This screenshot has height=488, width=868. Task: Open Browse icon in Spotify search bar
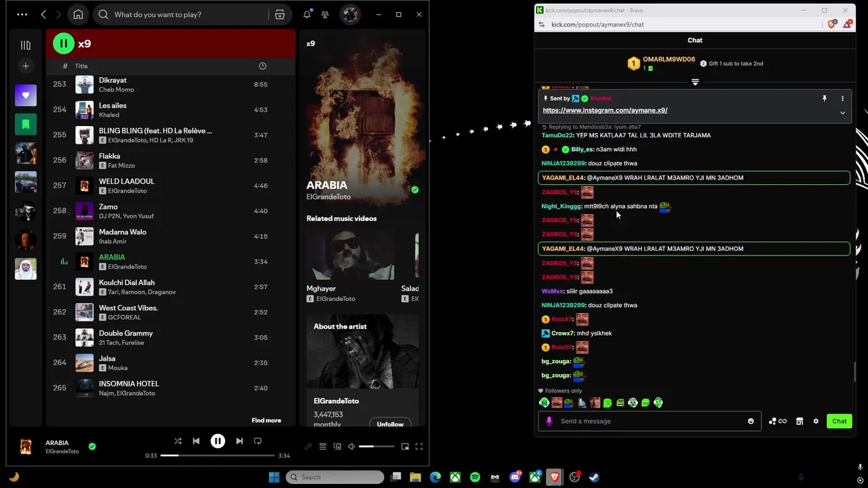pyautogui.click(x=279, y=14)
